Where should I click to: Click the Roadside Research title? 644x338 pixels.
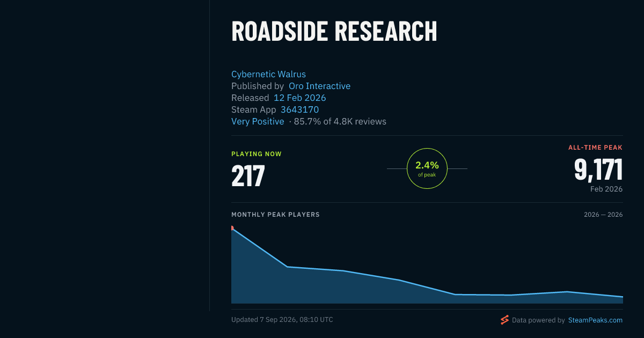tap(334, 31)
